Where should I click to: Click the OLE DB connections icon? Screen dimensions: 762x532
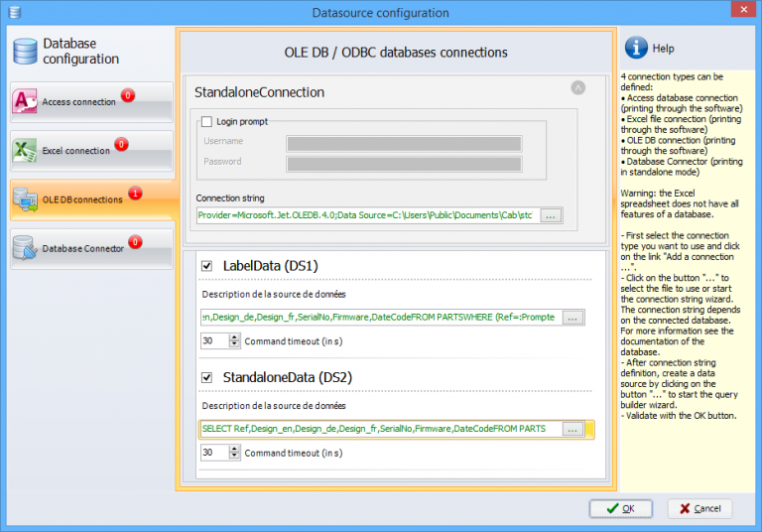[25, 199]
